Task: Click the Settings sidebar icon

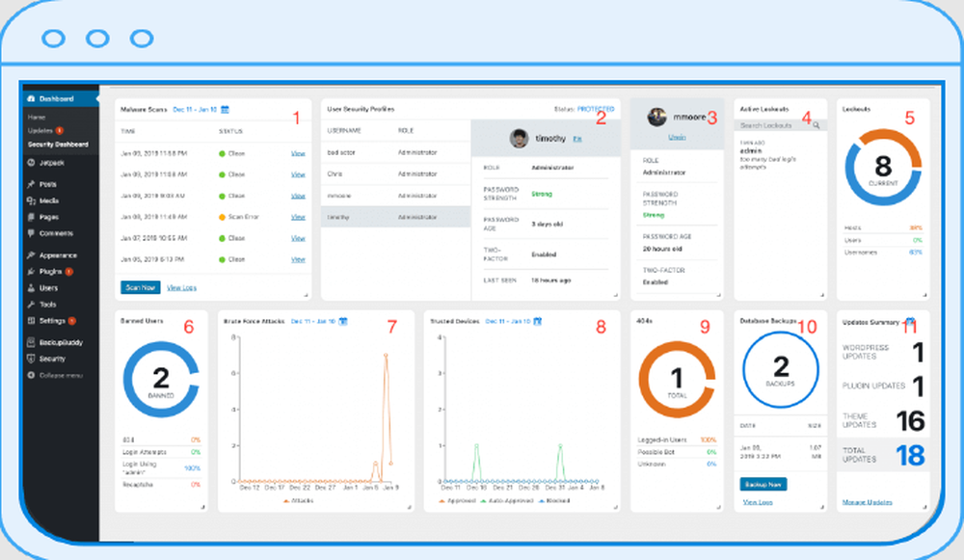Action: (32, 320)
